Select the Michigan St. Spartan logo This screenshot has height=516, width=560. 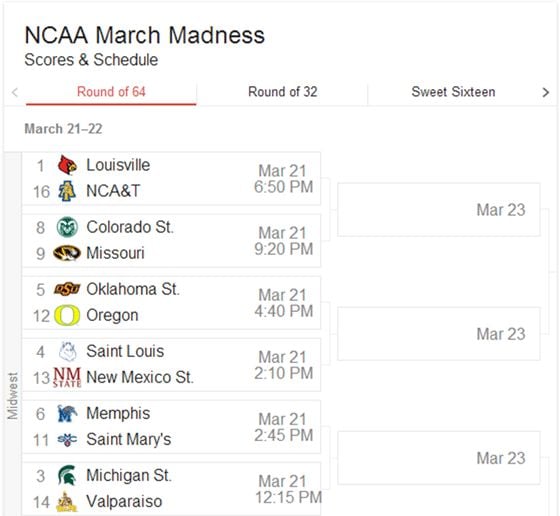(67, 475)
